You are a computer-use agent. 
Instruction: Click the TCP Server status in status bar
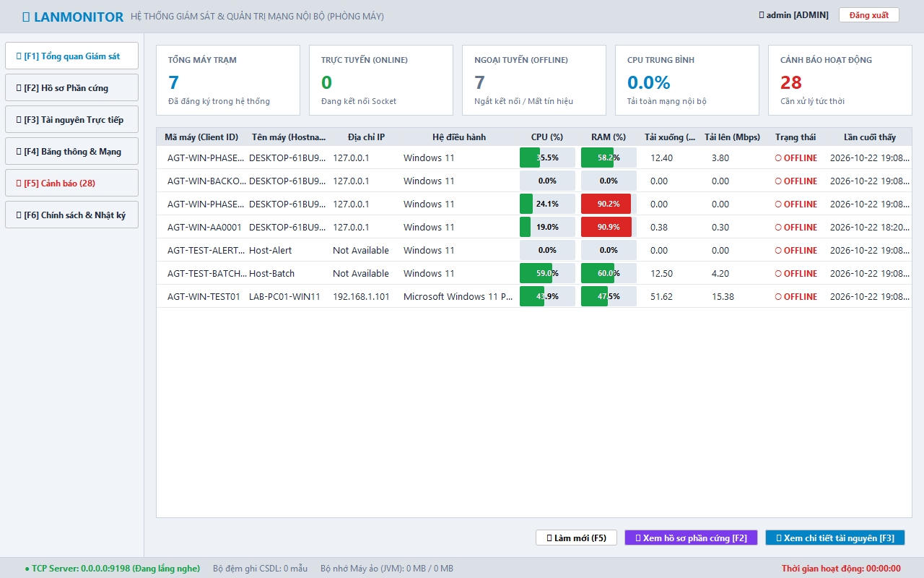pyautogui.click(x=112, y=569)
